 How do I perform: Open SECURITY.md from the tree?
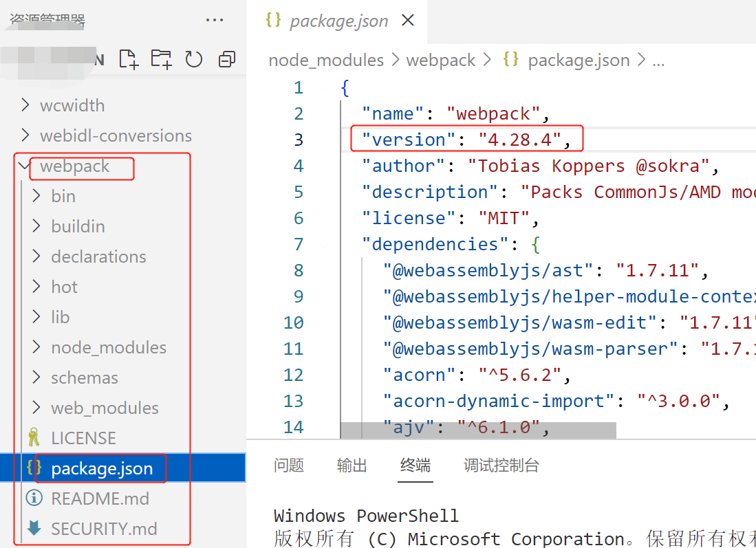click(x=104, y=529)
